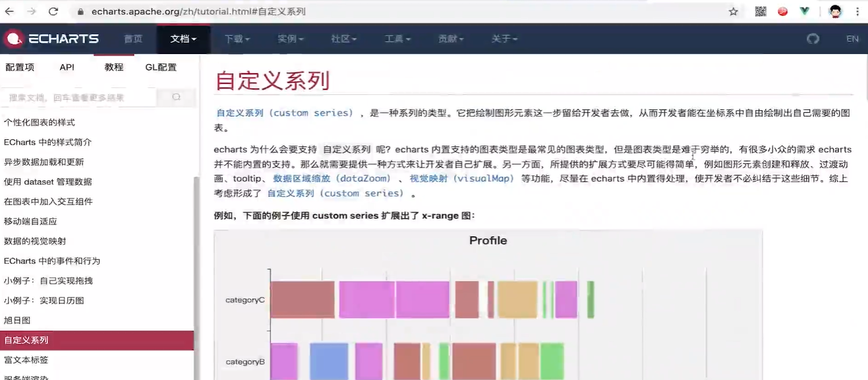
Task: Switch to the API tab
Action: click(x=67, y=67)
